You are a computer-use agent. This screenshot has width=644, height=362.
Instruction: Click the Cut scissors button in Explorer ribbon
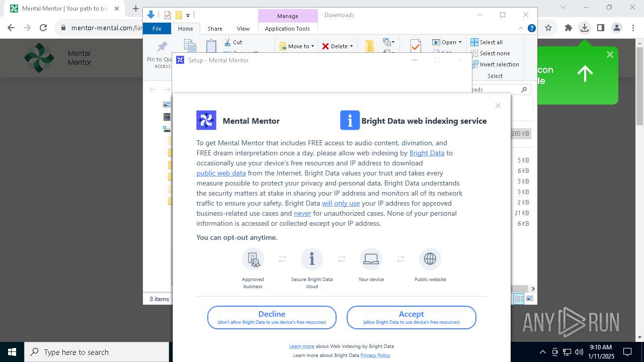pyautogui.click(x=233, y=42)
